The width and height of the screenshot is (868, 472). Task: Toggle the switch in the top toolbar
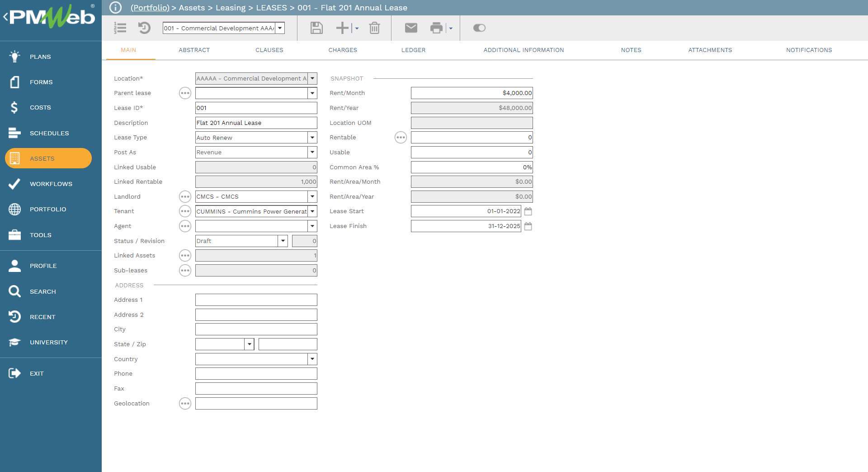tap(479, 28)
